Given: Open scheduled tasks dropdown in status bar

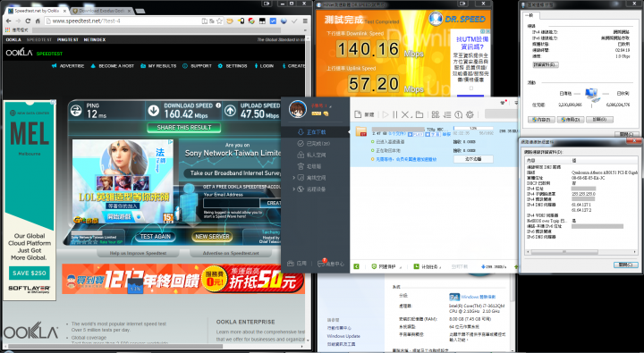Looking at the screenshot, I should (x=427, y=267).
